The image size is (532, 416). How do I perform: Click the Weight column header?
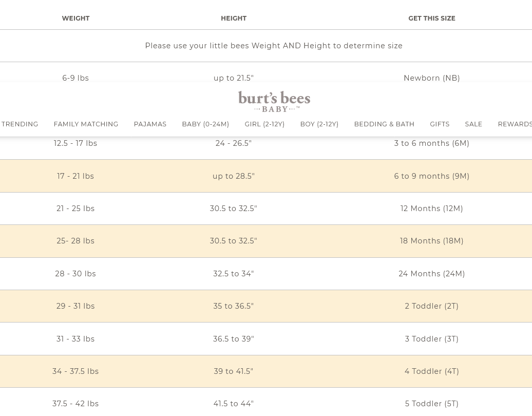click(75, 18)
